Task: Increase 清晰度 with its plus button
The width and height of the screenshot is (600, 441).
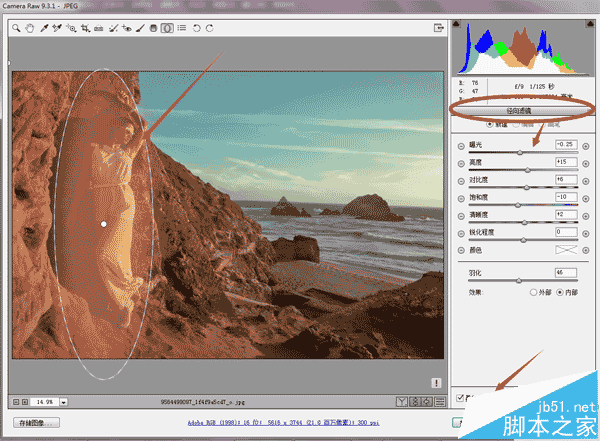Action: pos(586,216)
